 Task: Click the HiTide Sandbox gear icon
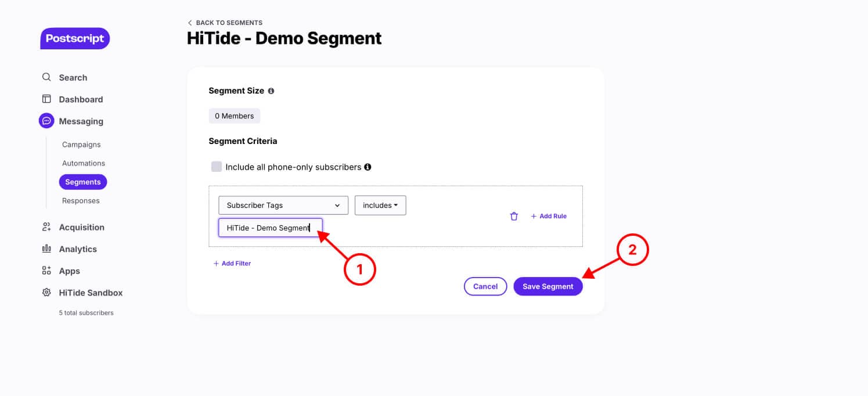[x=46, y=293]
